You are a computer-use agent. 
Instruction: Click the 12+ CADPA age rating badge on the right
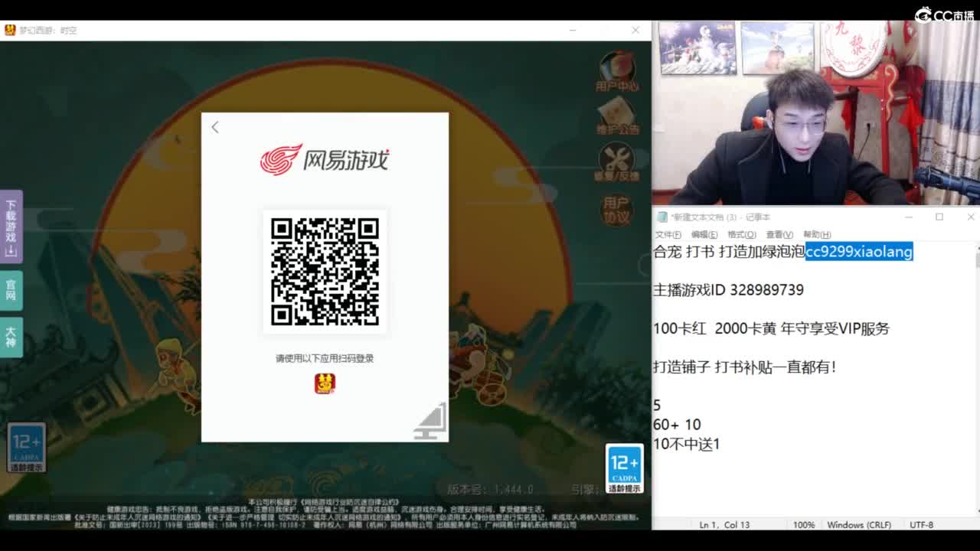point(624,468)
